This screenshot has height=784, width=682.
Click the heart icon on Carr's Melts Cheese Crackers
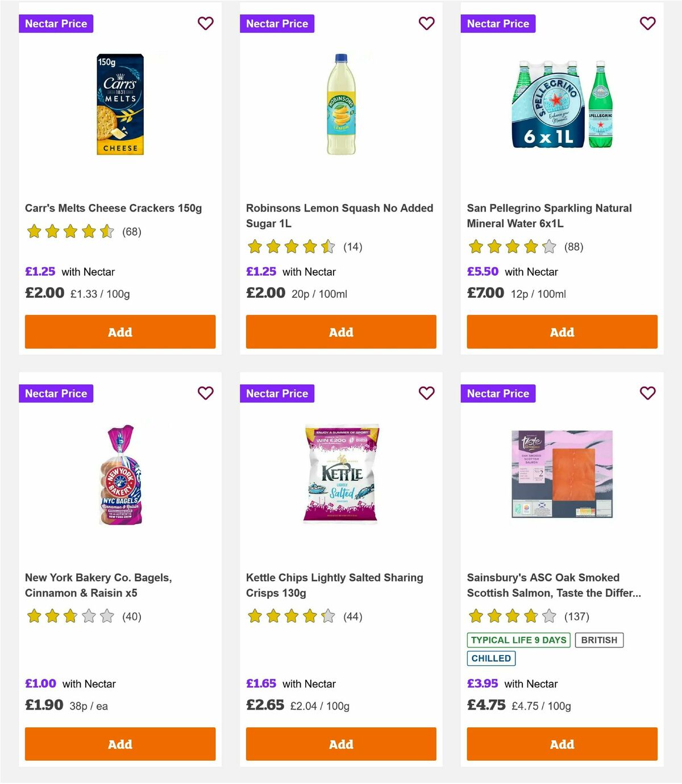(205, 23)
